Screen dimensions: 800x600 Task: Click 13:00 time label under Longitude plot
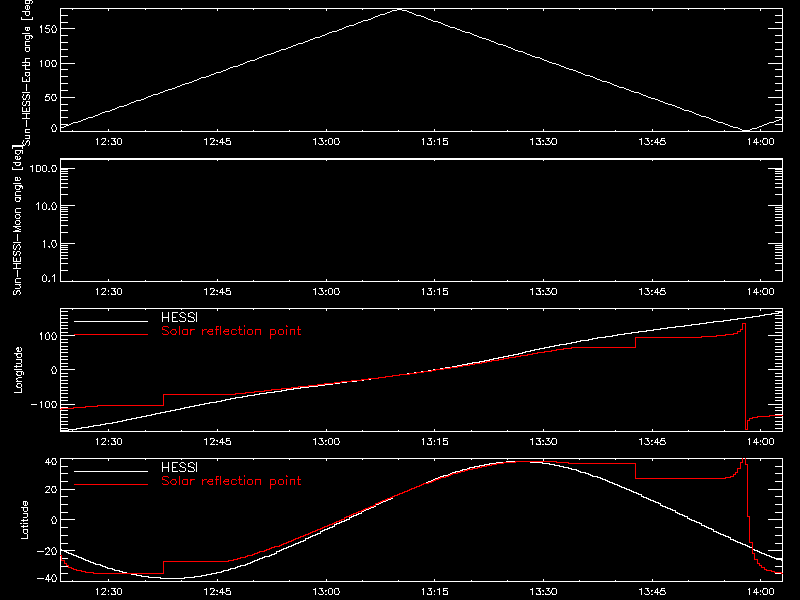326,442
